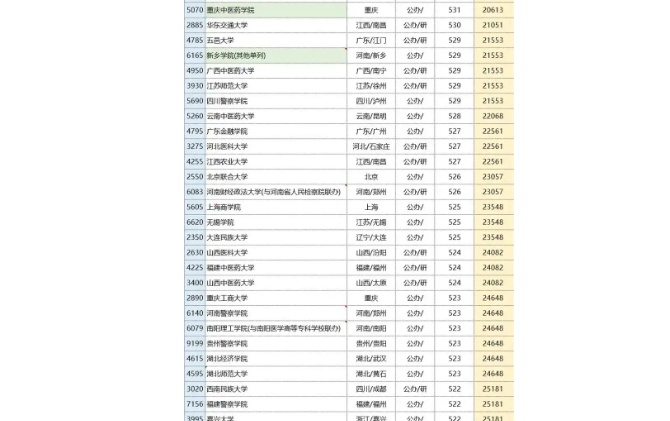The width and height of the screenshot is (670, 421).
Task: Select location cell 河北/石家庄
Action: [x=371, y=146]
